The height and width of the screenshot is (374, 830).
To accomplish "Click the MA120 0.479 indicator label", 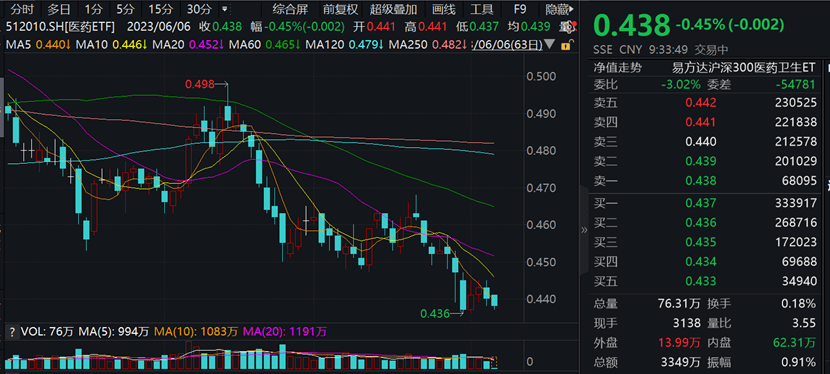I will 344,45.
